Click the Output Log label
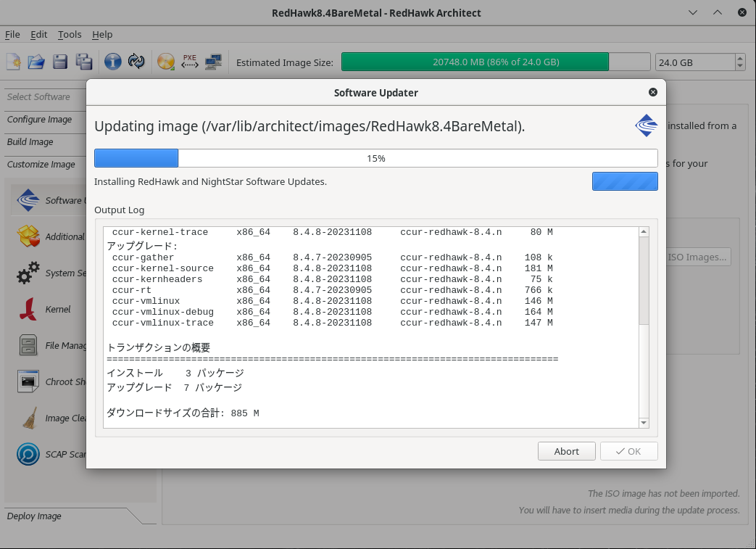The width and height of the screenshot is (756, 549). pos(119,210)
